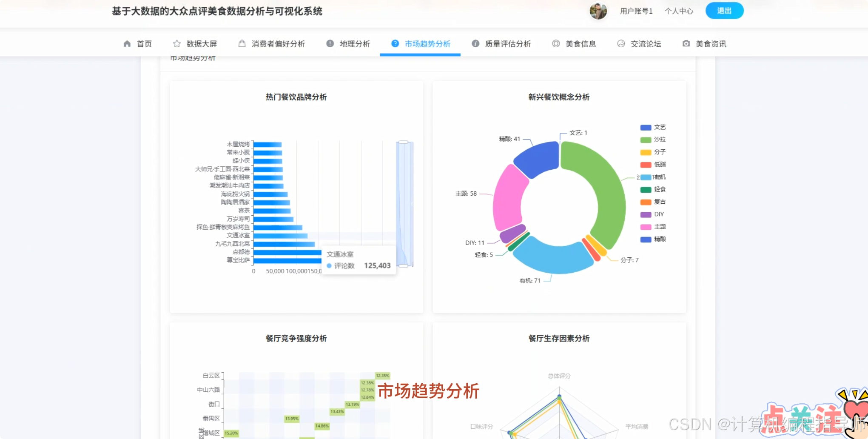Click the 退出 logout button
868x439 pixels.
[724, 11]
